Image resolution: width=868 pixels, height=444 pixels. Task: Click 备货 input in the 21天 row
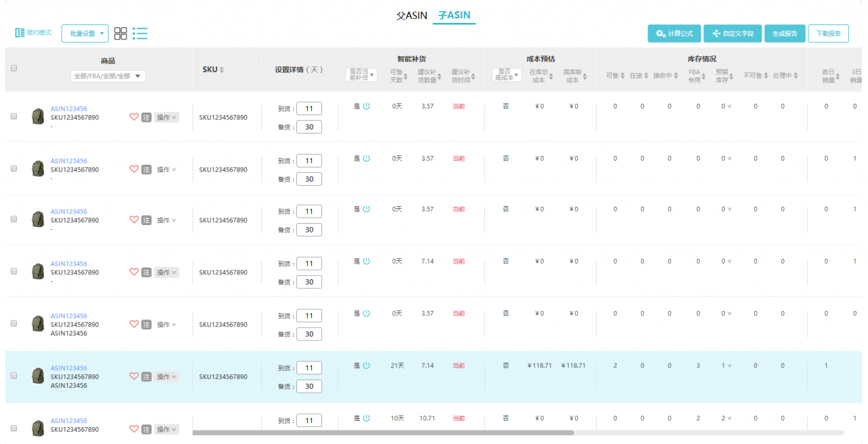(x=309, y=386)
